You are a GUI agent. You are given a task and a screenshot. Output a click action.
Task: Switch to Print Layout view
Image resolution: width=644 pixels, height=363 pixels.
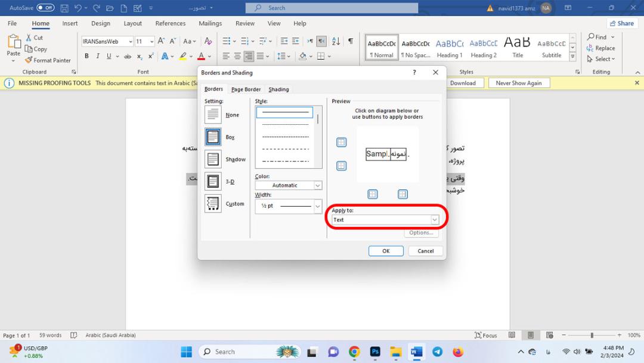click(531, 335)
